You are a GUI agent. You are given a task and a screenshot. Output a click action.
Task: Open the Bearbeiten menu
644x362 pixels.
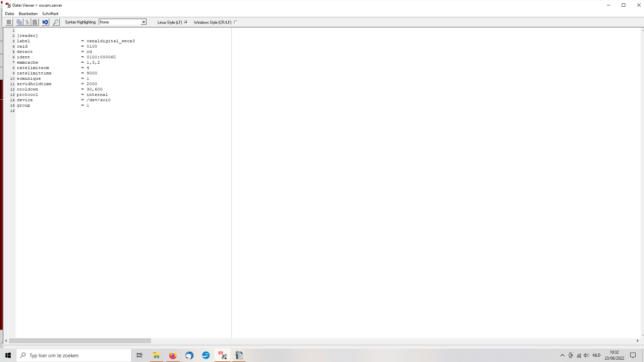tap(28, 14)
